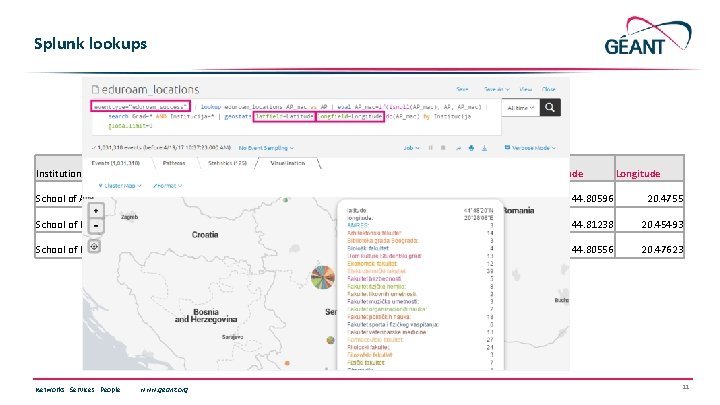Click Filoloski fakultet in the tooltip
720x405 pixels.
[369, 348]
